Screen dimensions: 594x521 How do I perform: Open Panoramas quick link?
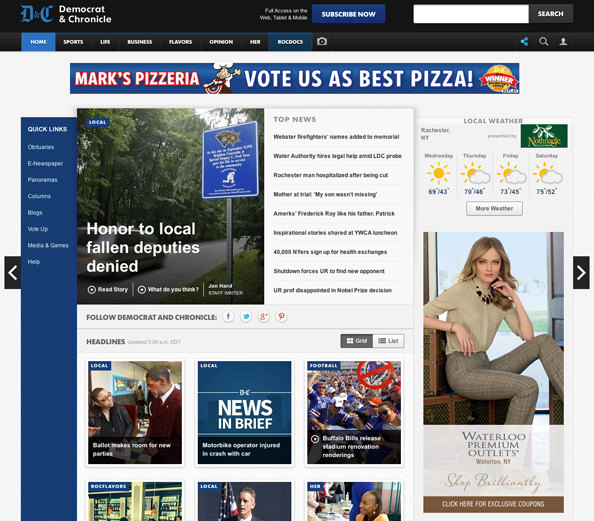tap(42, 180)
